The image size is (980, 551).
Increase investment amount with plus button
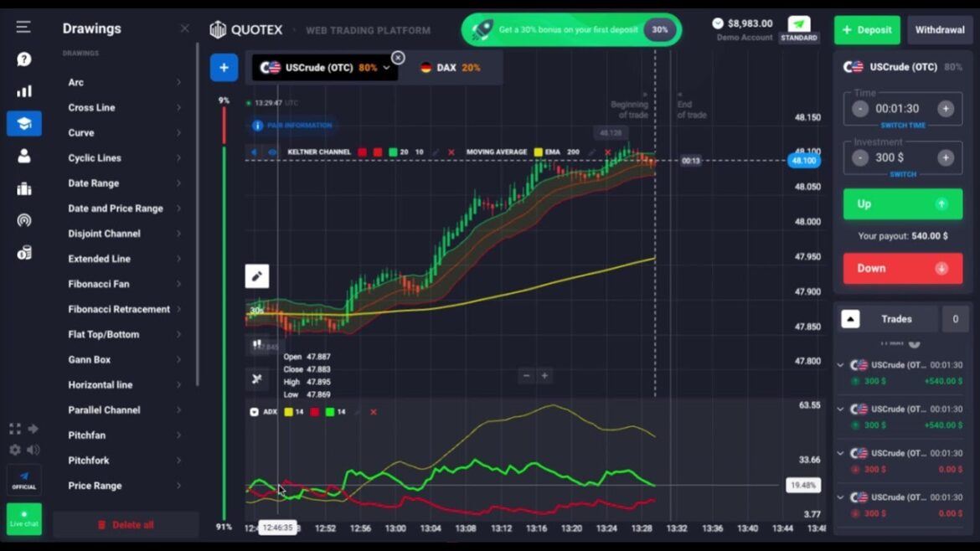pyautogui.click(x=946, y=157)
